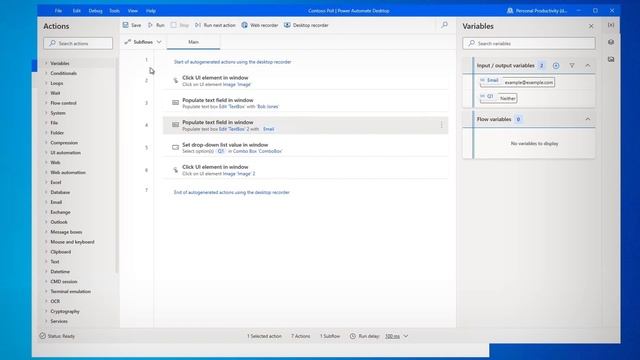Open the Tools menu
This screenshot has height=360, width=640.
coord(115,11)
